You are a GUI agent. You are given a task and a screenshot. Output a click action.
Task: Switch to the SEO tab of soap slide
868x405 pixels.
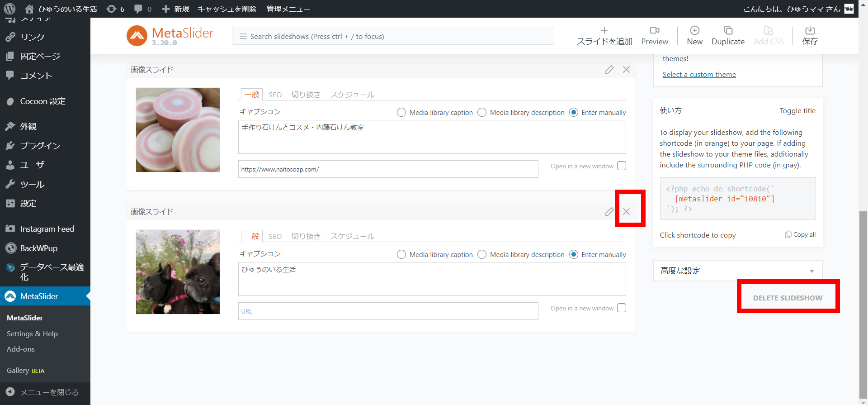[x=275, y=95]
